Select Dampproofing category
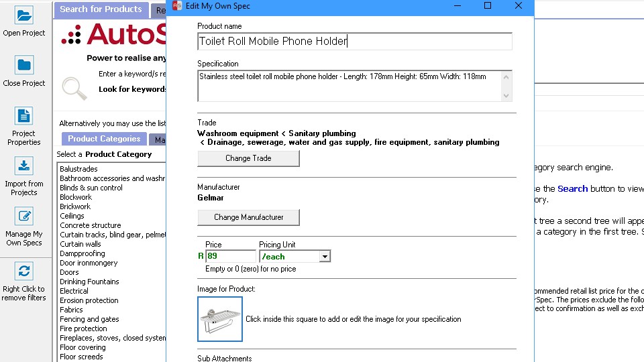 (82, 253)
